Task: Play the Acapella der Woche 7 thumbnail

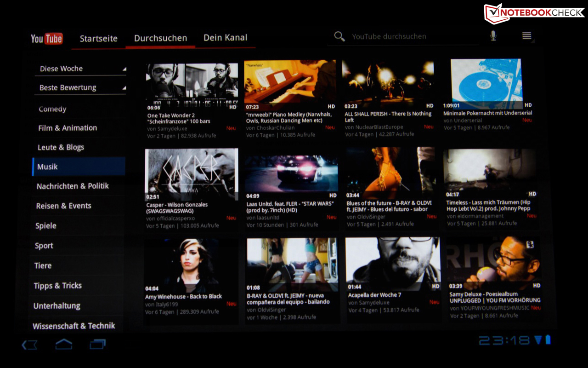Action: coord(393,264)
